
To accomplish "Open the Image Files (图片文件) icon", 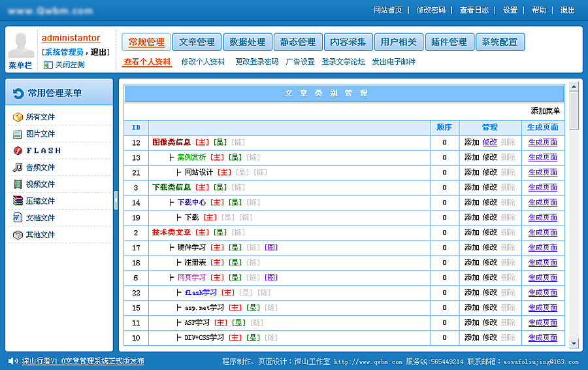I will pos(18,134).
